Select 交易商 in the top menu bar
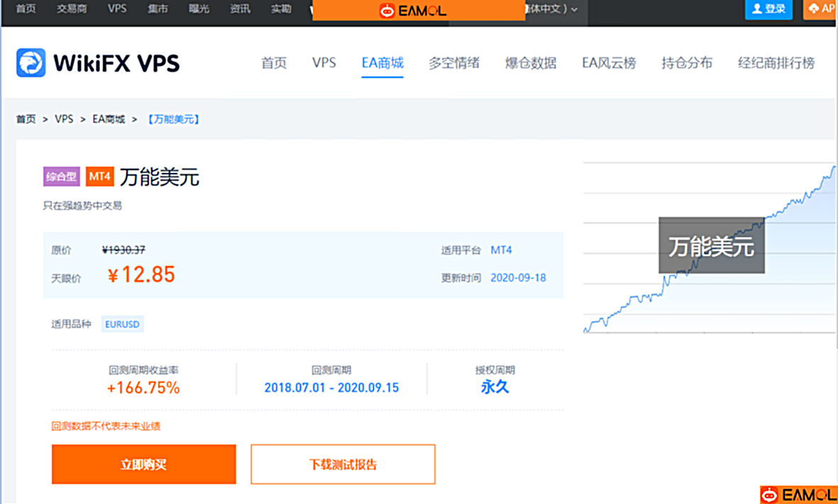The width and height of the screenshot is (838, 504). (73, 10)
